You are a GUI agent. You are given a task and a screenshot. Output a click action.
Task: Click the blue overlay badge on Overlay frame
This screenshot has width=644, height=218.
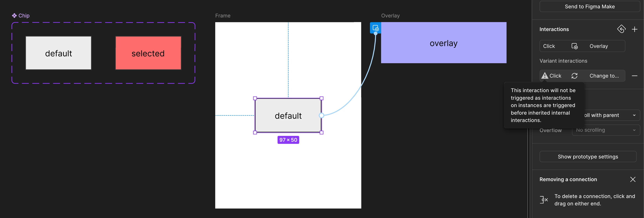tap(375, 28)
